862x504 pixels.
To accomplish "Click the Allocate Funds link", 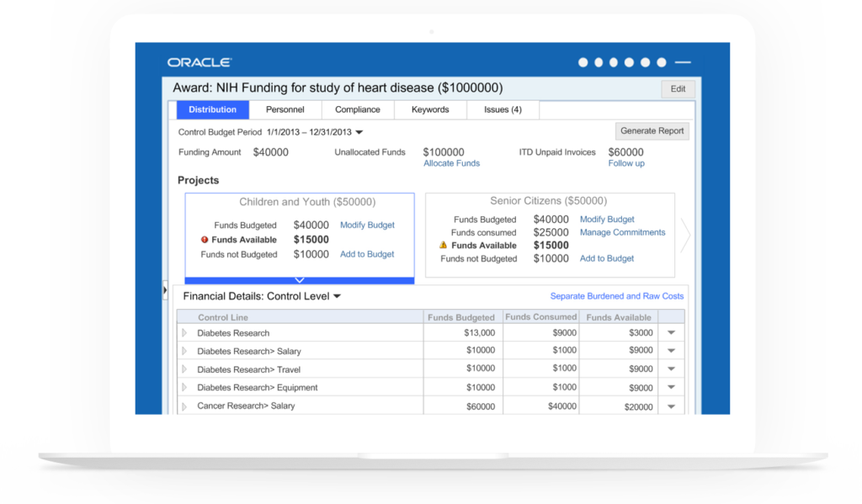I will tap(451, 163).
